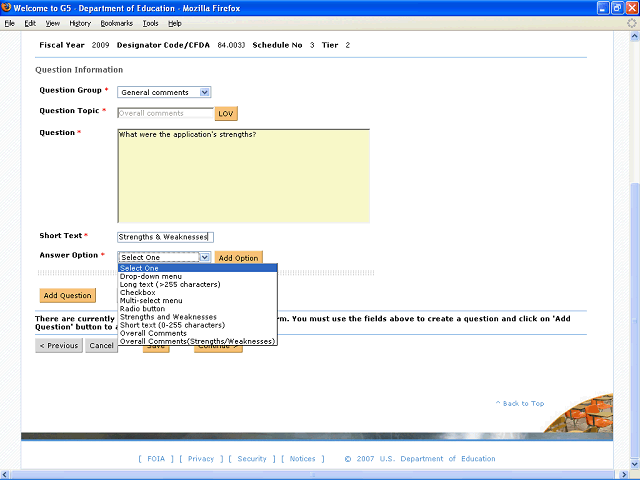640x480 pixels.
Task: Click the Short Text input field
Action: point(165,237)
